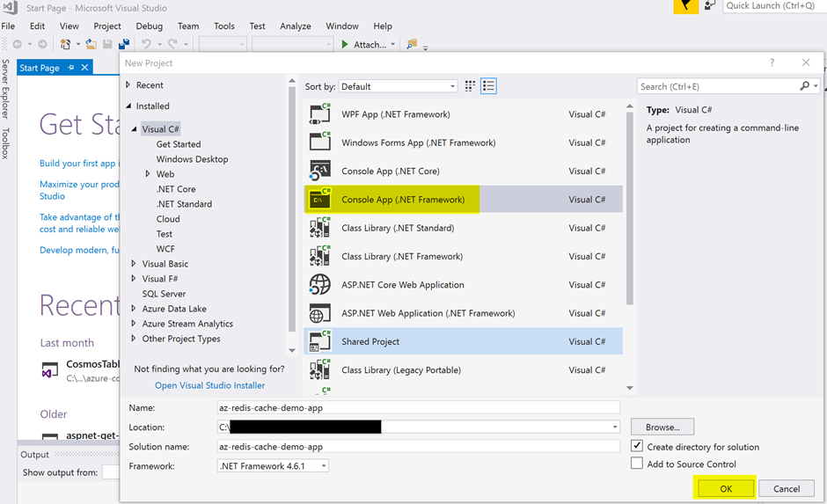
Task: Click the Class Library (.NET Standard) icon
Action: pyautogui.click(x=319, y=228)
